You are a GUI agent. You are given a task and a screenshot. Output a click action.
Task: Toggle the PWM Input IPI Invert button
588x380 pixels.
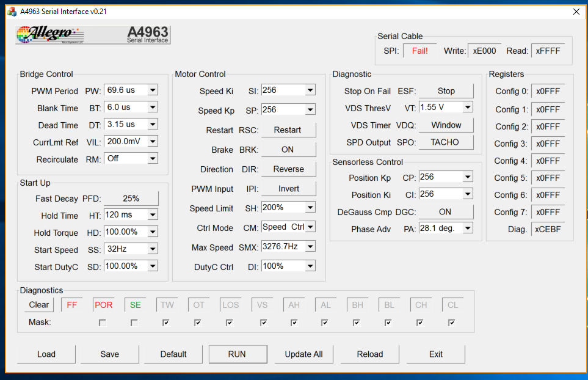point(288,189)
